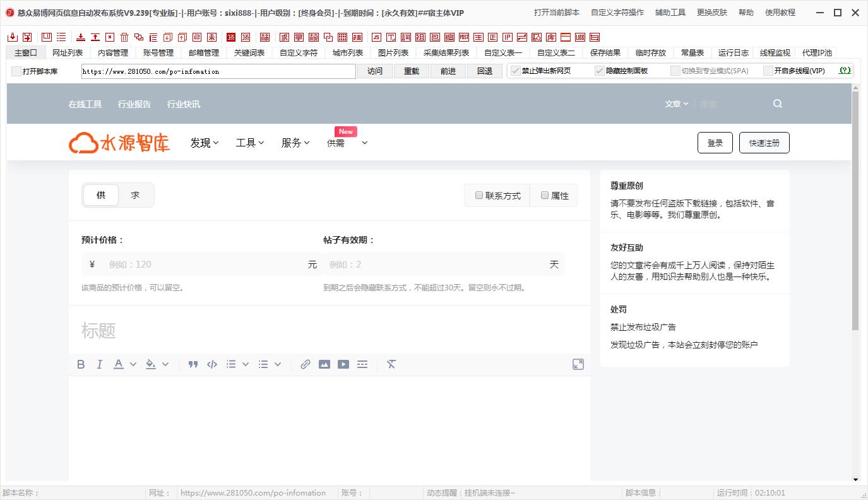
Task: Expand the 服务 navigation menu
Action: tap(295, 143)
